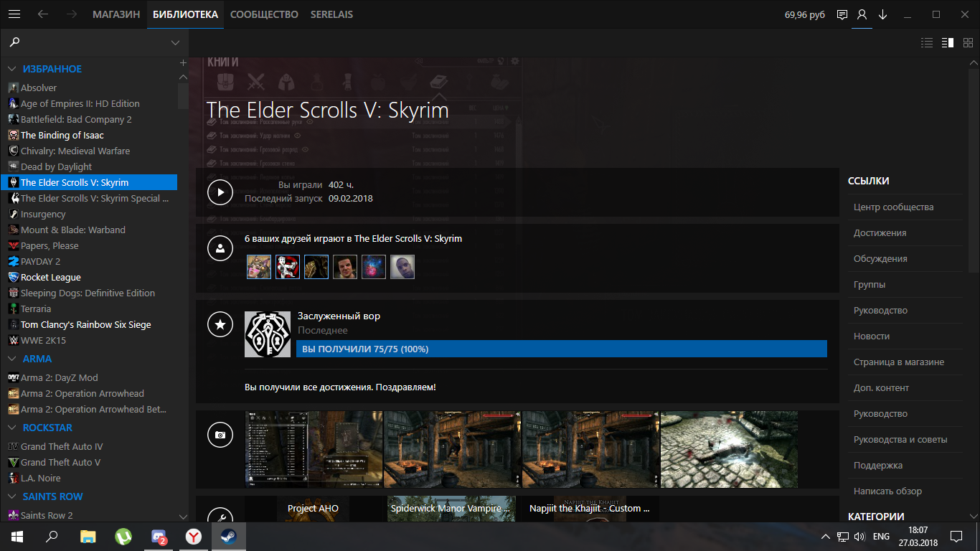Open the Vault Boy friend avatar

(288, 267)
